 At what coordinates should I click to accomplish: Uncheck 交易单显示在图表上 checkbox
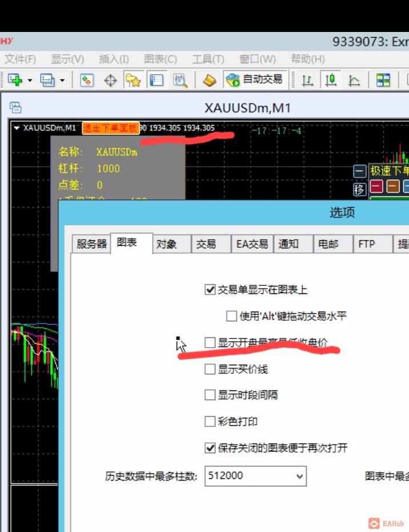tap(210, 289)
